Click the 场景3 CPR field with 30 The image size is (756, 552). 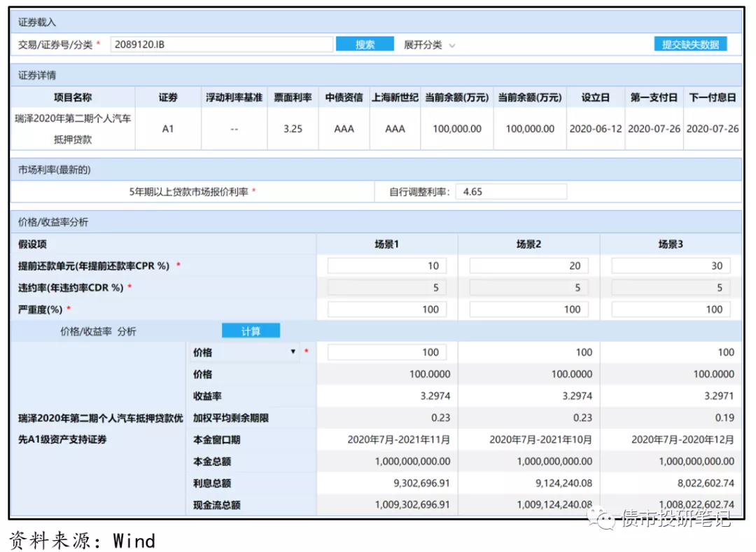[671, 266]
